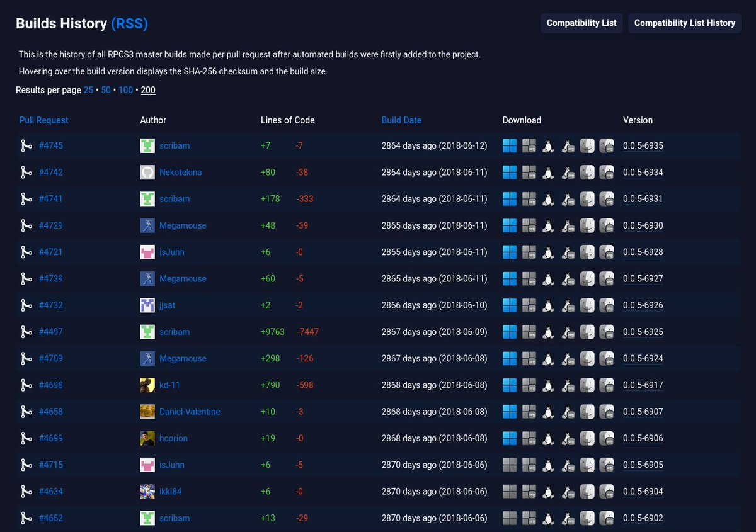The image size is (756, 532).
Task: Open pull request #4658
Action: tap(51, 412)
